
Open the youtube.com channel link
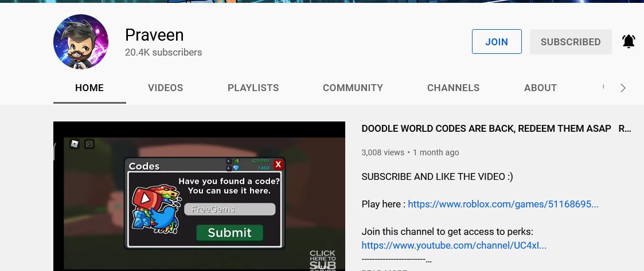pos(454,246)
